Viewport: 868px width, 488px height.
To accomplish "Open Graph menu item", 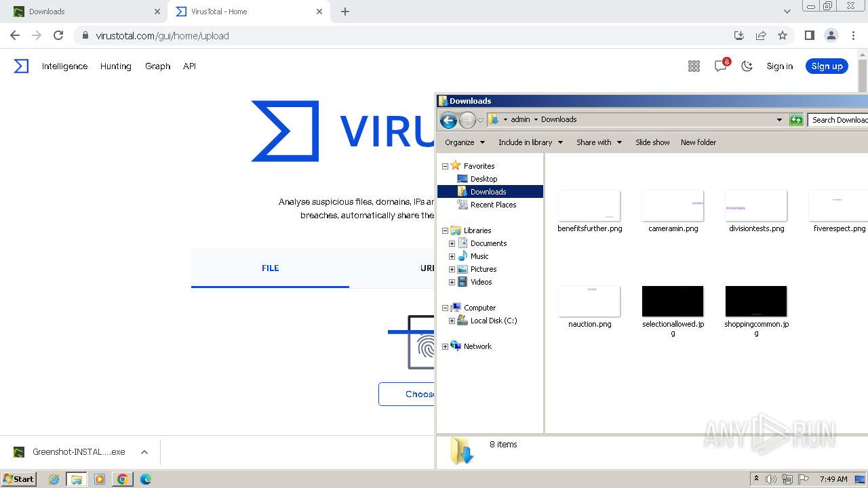I will coord(157,66).
